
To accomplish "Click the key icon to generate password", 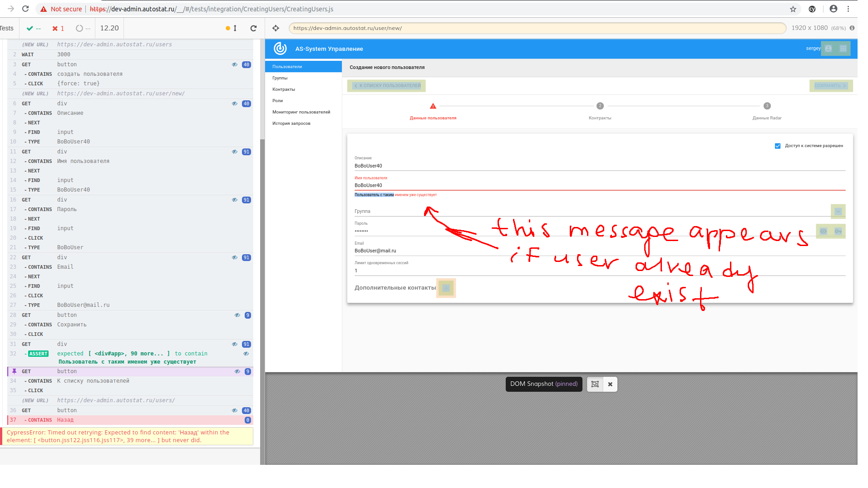I will point(838,232).
